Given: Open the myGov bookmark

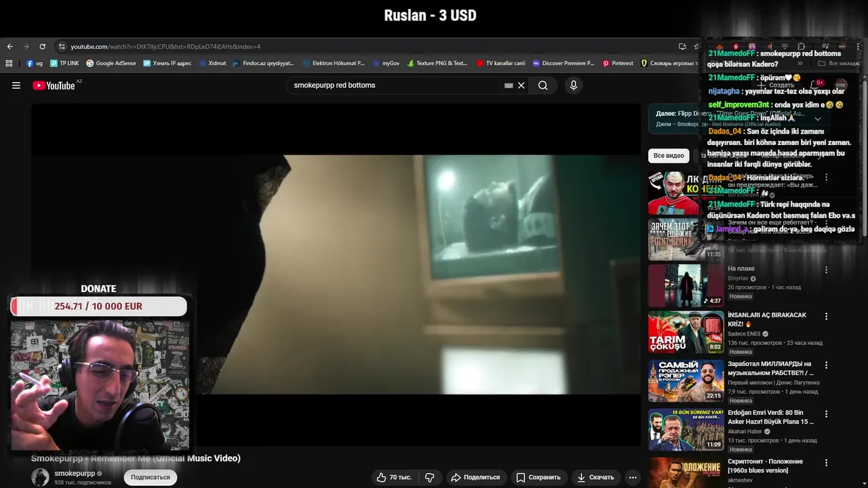Looking at the screenshot, I should coord(386,63).
